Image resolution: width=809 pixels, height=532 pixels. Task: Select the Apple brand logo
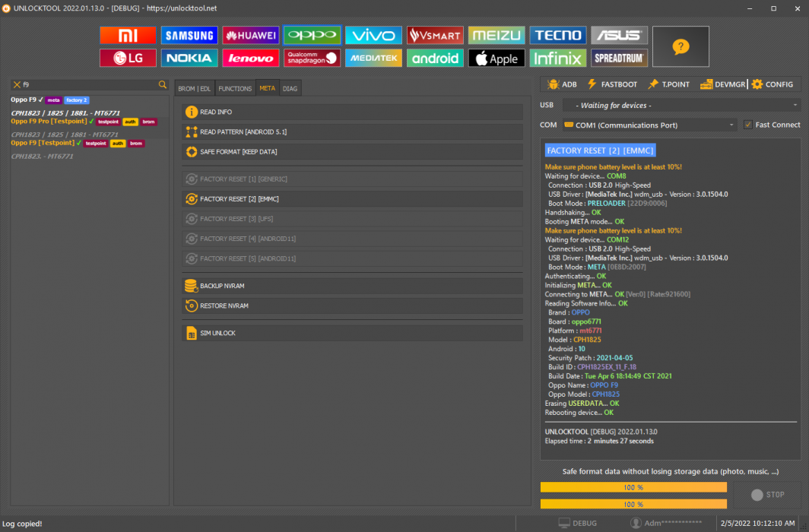coord(497,59)
